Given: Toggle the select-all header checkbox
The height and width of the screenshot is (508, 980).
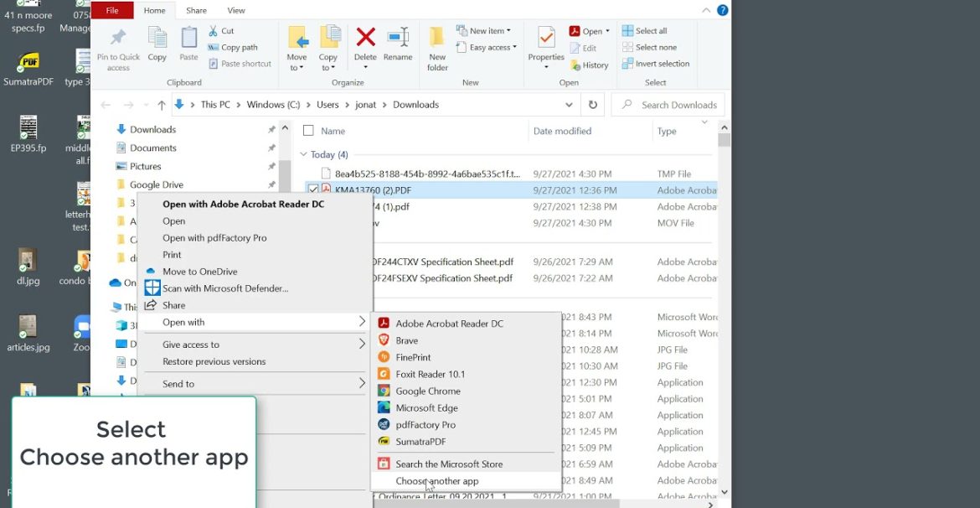Looking at the screenshot, I should [x=308, y=131].
